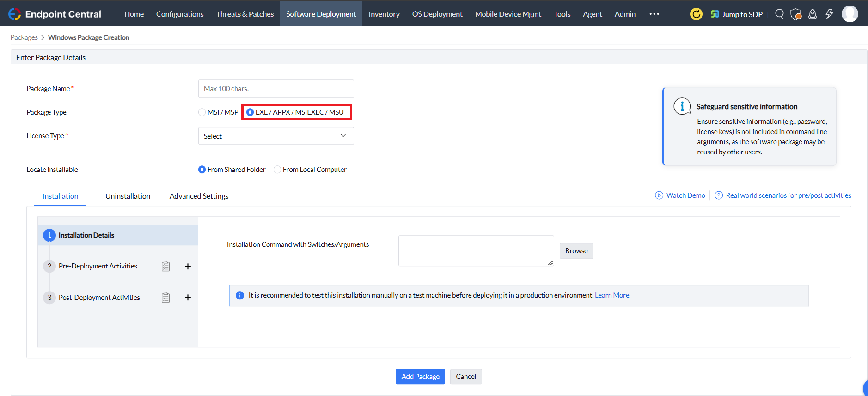Click Jump to SDP link

(x=742, y=14)
